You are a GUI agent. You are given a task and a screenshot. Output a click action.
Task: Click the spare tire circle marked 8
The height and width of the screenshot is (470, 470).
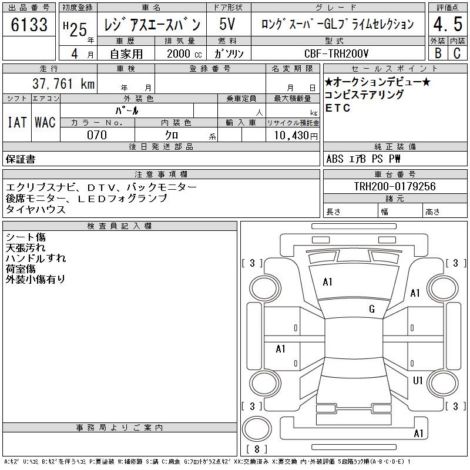[x=257, y=429]
